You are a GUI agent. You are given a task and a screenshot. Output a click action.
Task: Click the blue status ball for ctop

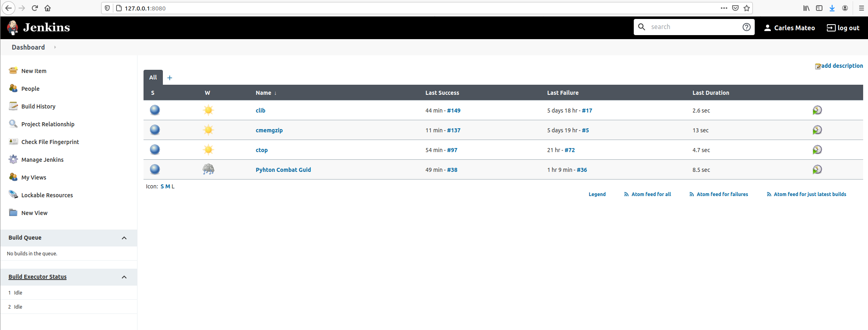(155, 150)
